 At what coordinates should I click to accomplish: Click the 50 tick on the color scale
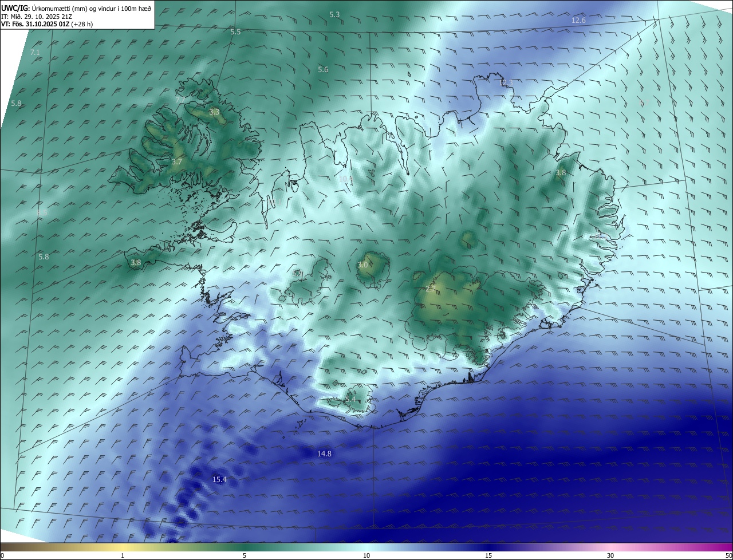(x=728, y=555)
